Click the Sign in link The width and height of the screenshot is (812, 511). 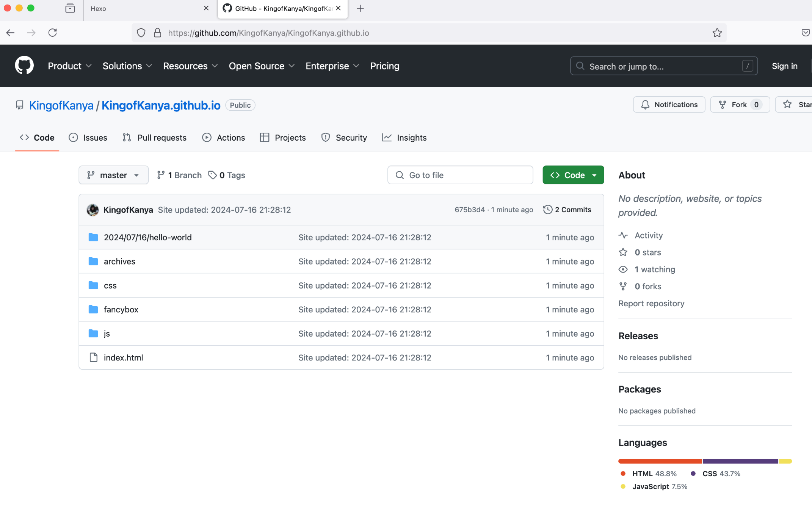[784, 66]
